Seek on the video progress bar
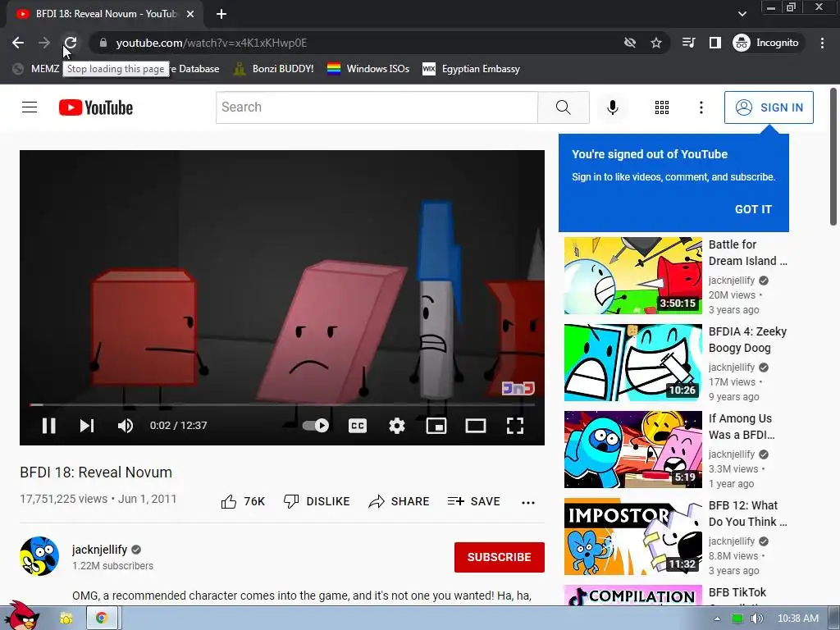Viewport: 840px width, 630px height. click(282, 405)
